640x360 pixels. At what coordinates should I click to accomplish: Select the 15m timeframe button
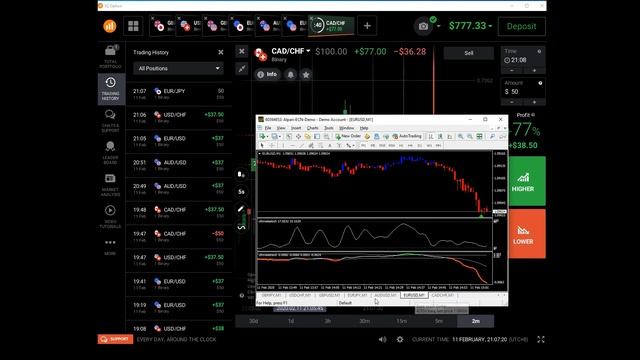click(x=402, y=321)
